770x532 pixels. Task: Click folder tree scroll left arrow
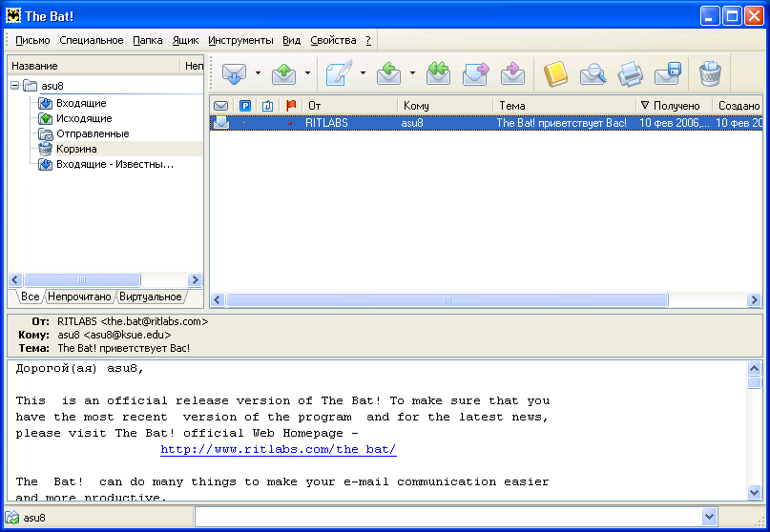tap(14, 279)
